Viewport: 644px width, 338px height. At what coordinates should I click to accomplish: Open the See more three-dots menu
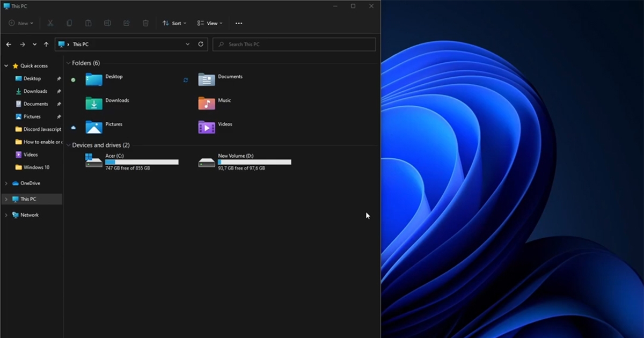[239, 23]
